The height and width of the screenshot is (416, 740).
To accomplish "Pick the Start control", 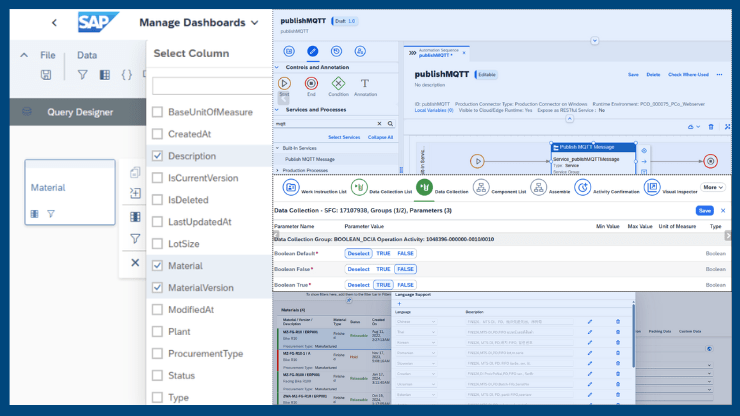I will pyautogui.click(x=284, y=84).
